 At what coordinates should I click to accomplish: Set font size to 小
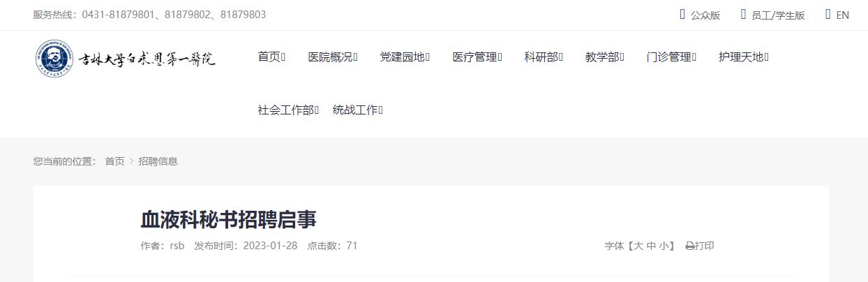tap(664, 246)
